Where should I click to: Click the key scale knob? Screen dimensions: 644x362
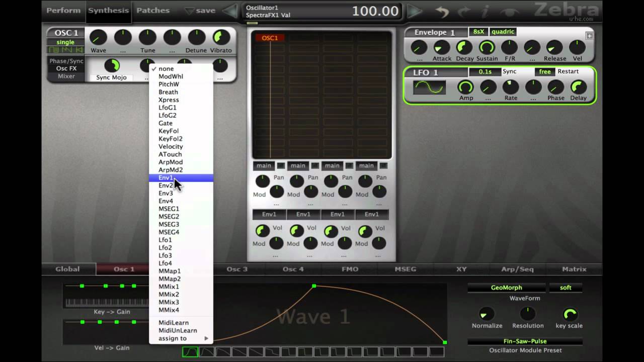click(x=570, y=315)
